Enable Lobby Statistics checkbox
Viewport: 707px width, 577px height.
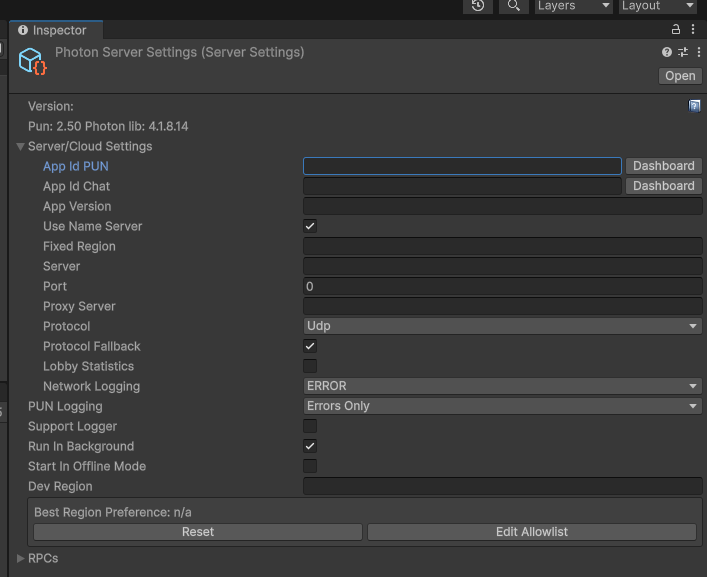pyautogui.click(x=310, y=366)
